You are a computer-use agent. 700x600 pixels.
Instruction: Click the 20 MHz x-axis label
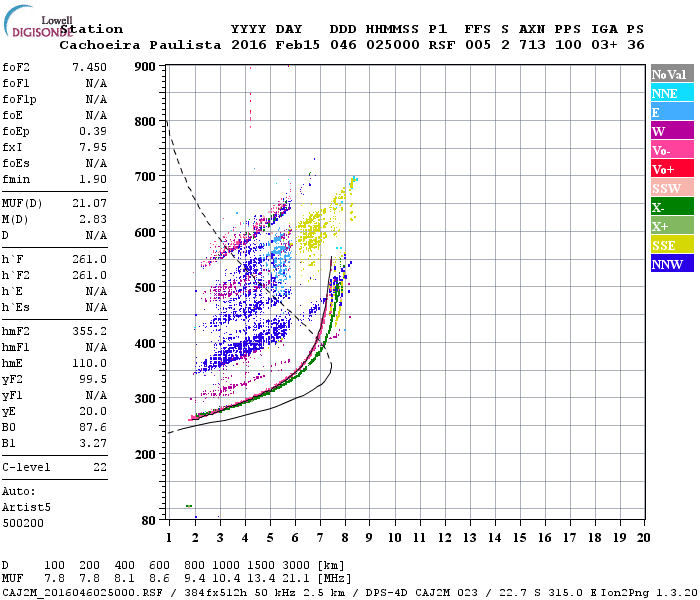tap(643, 538)
